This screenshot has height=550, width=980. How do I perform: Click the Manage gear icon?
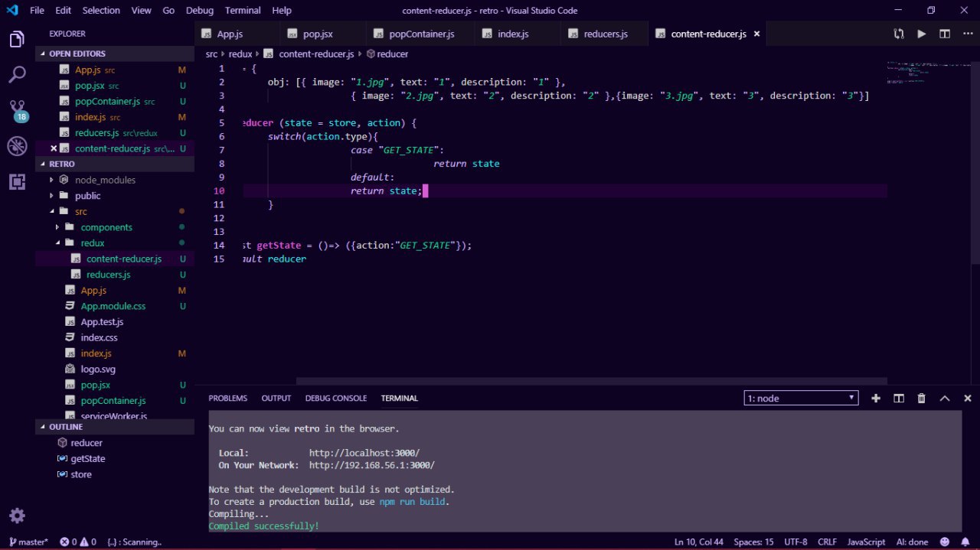tap(17, 516)
